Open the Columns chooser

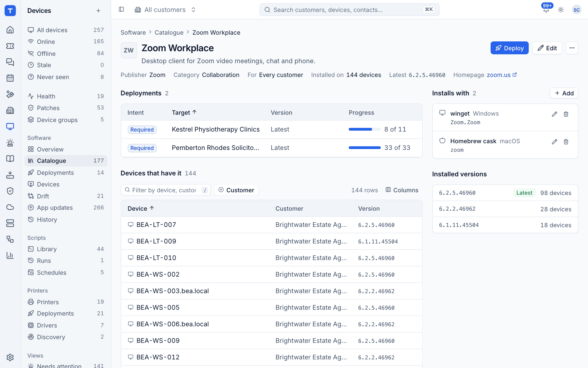[402, 190]
